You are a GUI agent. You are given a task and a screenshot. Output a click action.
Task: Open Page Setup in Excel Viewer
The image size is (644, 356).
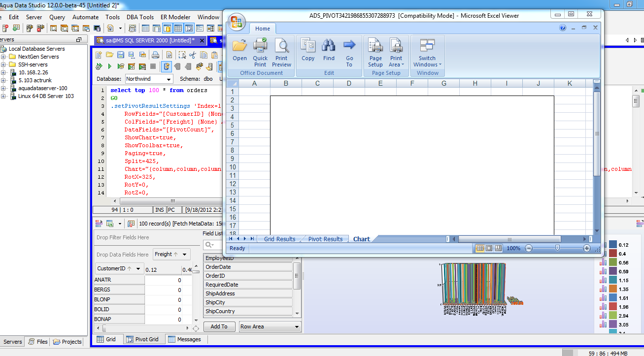tap(375, 52)
